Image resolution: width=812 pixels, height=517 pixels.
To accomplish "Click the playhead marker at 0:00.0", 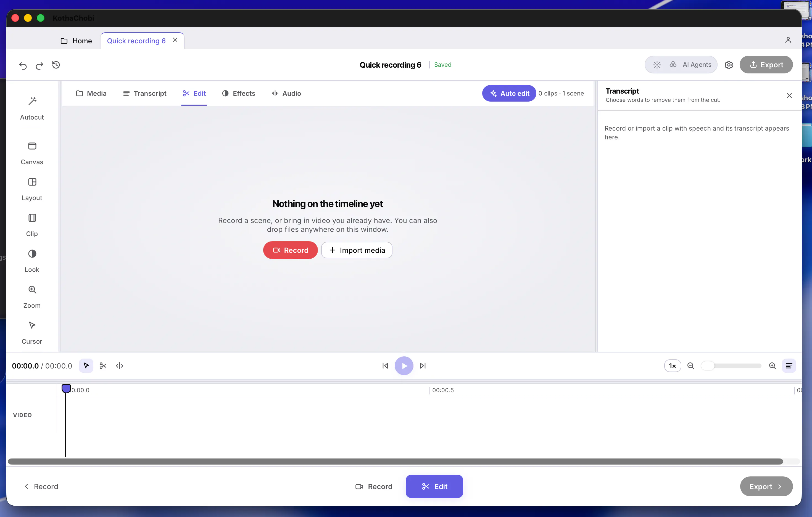I will 66,388.
